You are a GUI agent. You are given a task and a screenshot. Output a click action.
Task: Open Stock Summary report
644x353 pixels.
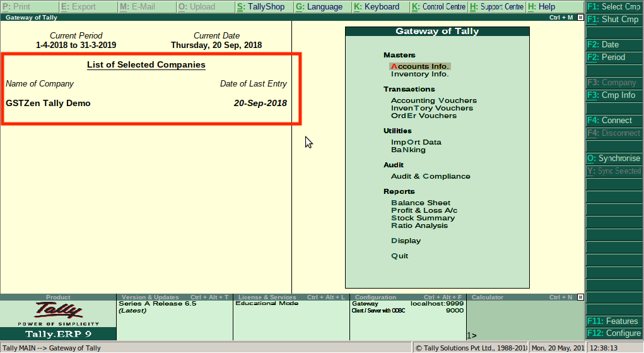(x=423, y=218)
